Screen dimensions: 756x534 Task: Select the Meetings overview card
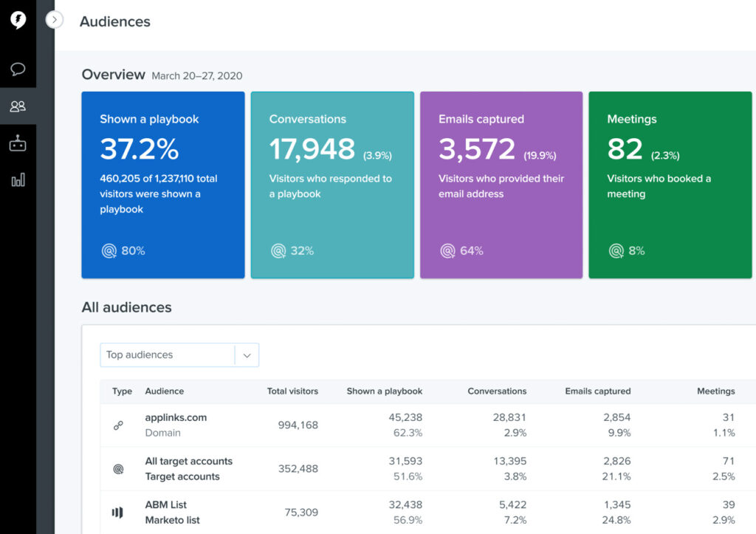click(x=670, y=185)
